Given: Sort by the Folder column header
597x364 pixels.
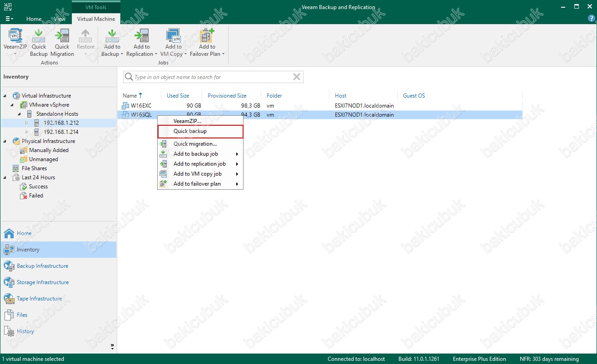Looking at the screenshot, I should 274,96.
